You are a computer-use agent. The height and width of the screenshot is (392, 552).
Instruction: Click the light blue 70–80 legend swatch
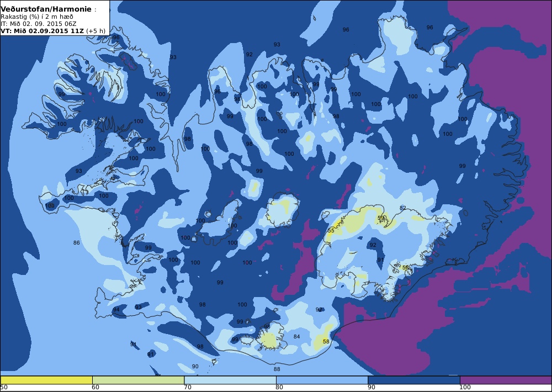pyautogui.click(x=230, y=380)
